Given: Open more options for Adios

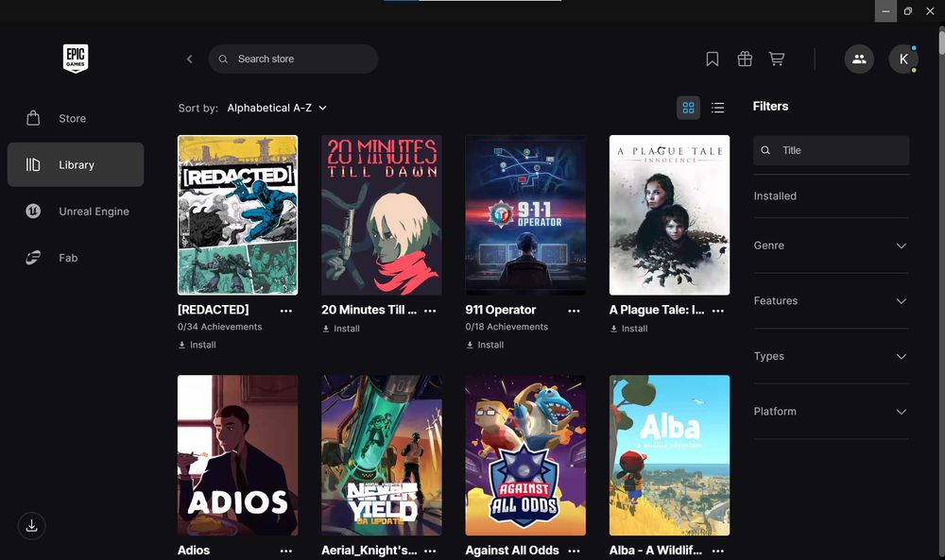Looking at the screenshot, I should [286, 551].
